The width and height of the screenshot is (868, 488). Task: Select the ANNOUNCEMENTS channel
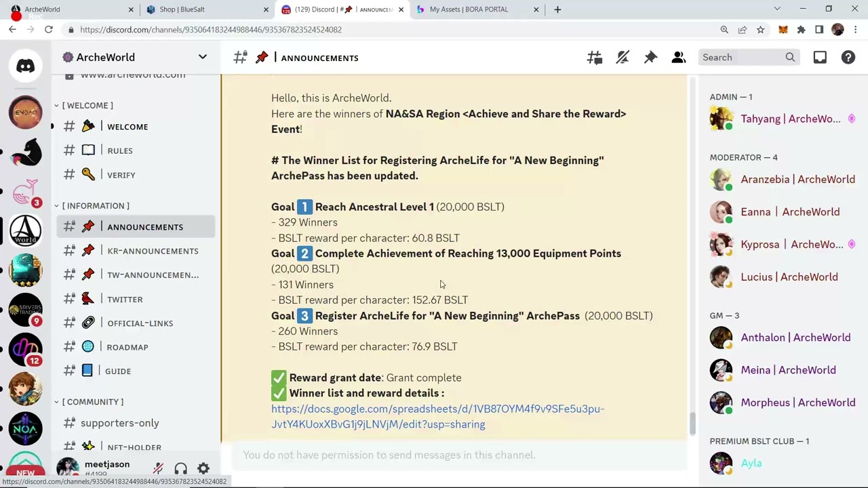click(x=136, y=227)
